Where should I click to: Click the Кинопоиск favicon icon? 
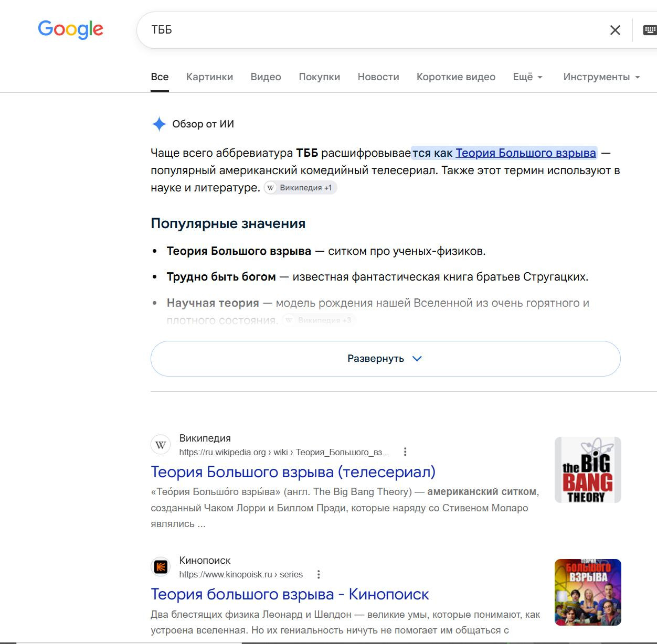(161, 567)
